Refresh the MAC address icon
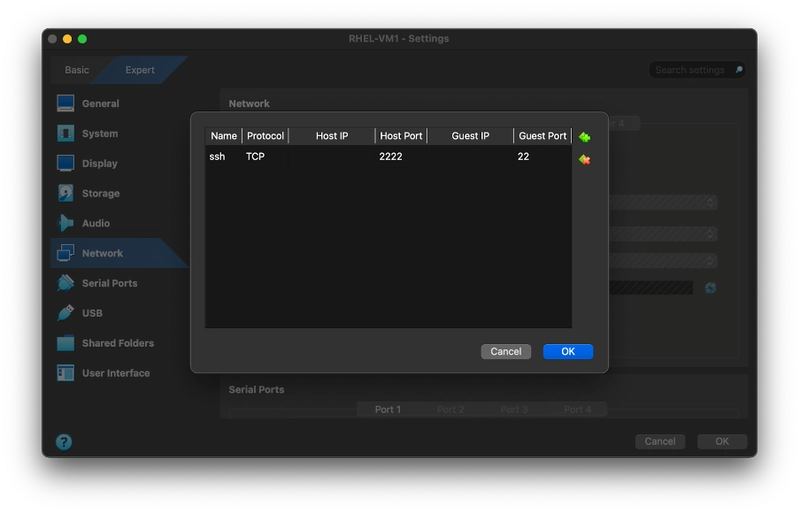The image size is (800, 513). [710, 288]
